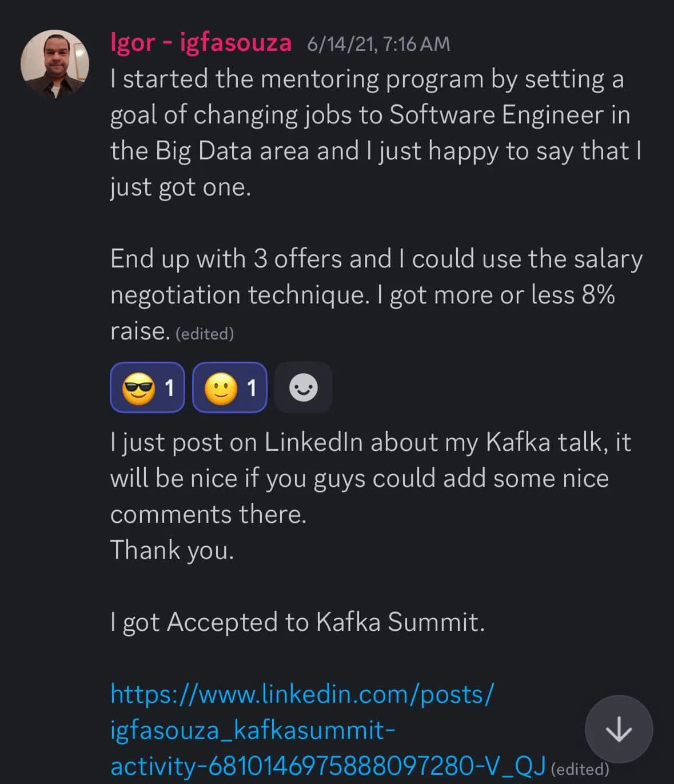Jump to latest messages with down arrow
Image resolution: width=674 pixels, height=784 pixels.
click(x=619, y=730)
